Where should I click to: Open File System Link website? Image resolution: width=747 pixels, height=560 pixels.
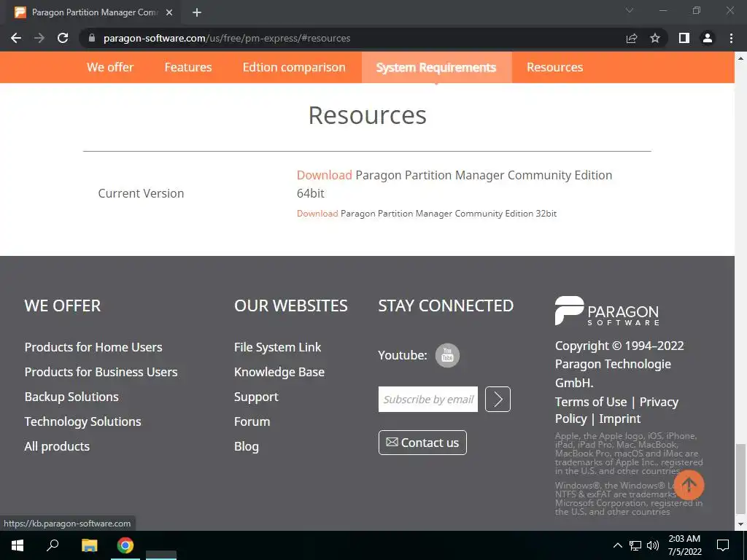[278, 347]
